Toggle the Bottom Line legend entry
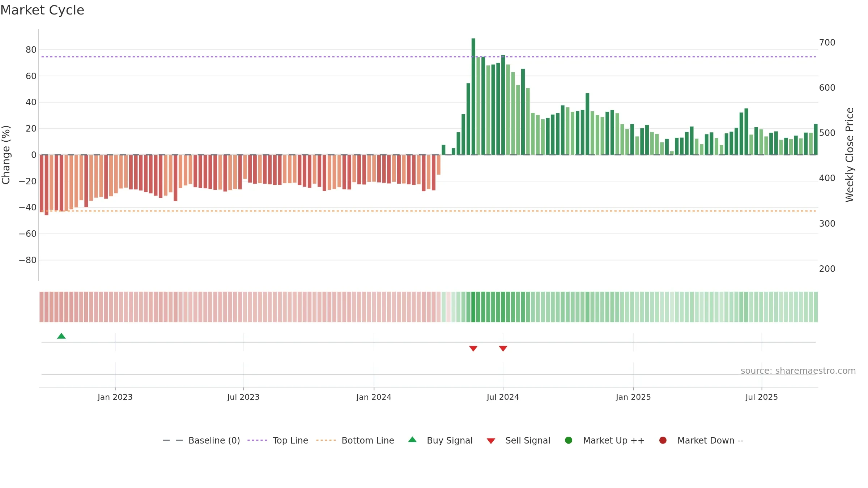 click(355, 440)
